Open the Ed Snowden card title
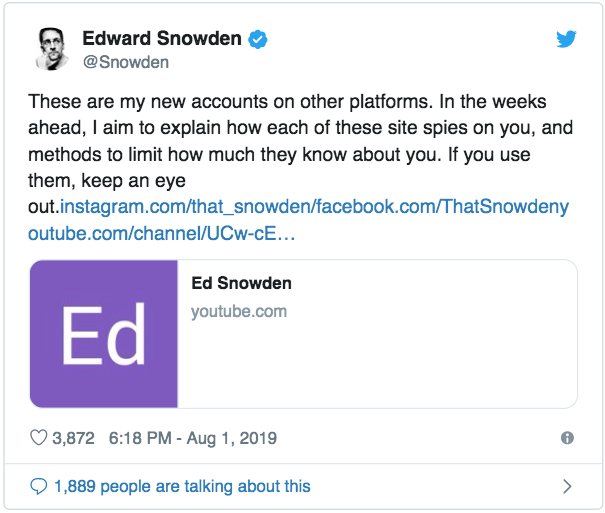The height and width of the screenshot is (513, 605). click(x=241, y=284)
